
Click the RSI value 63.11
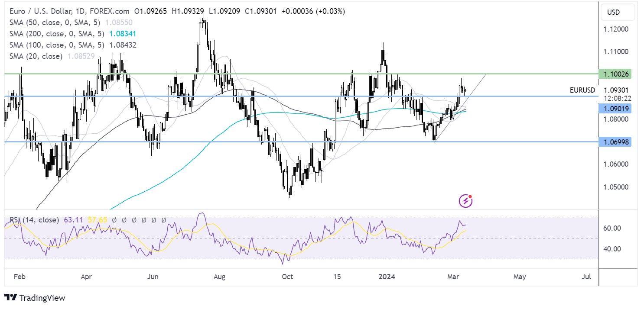tap(73, 220)
